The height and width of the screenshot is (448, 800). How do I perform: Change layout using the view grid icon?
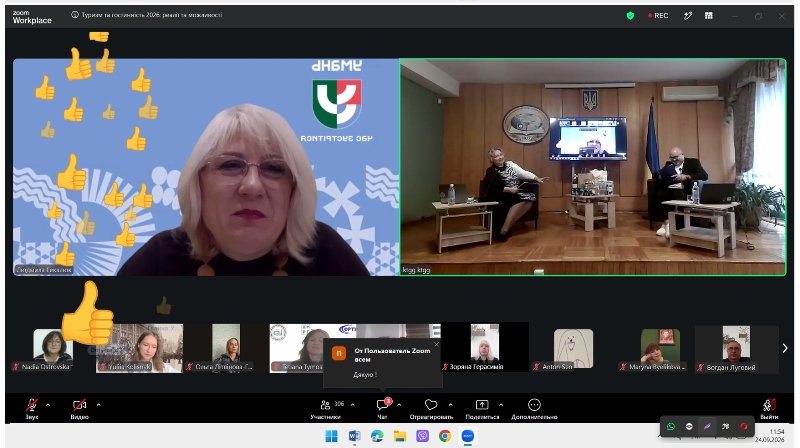tap(709, 16)
